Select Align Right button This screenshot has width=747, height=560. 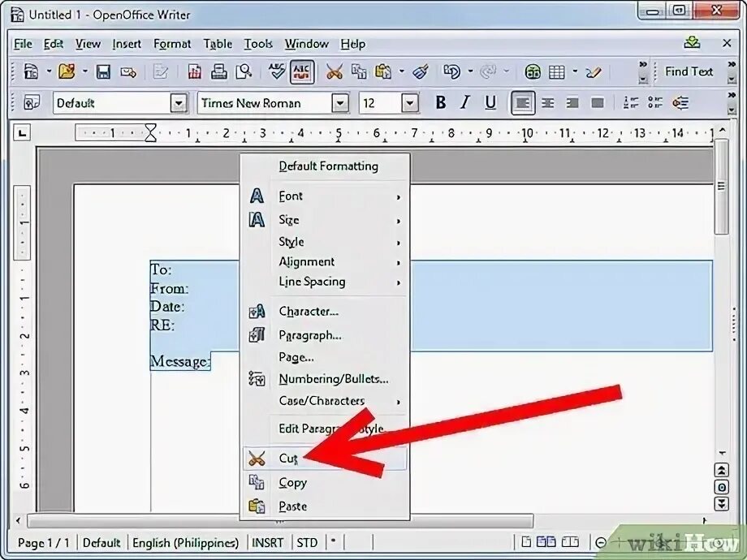point(572,103)
